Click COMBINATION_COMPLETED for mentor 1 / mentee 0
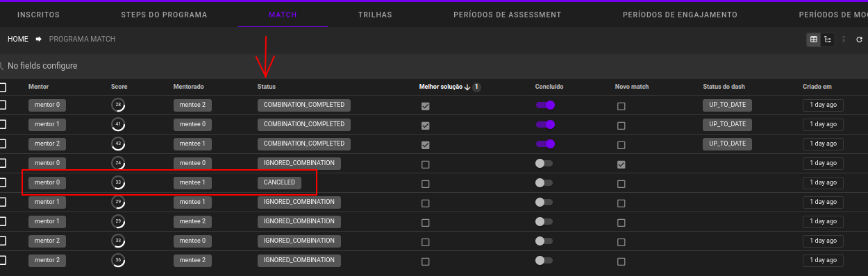This screenshot has height=276, width=868. 304,124
